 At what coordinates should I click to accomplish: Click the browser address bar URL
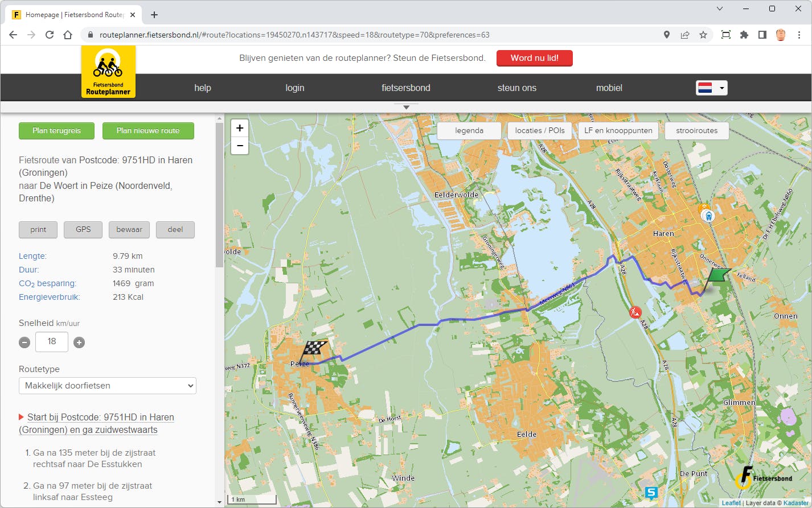294,35
